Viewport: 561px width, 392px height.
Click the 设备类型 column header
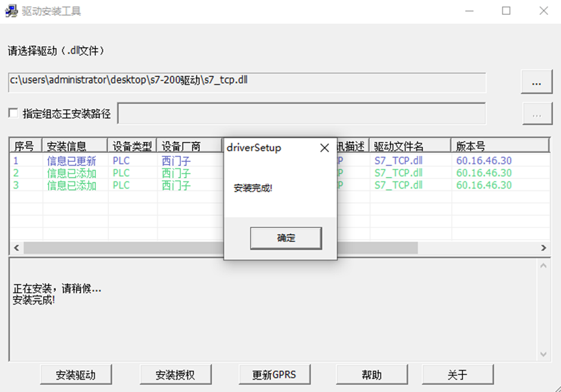point(132,146)
